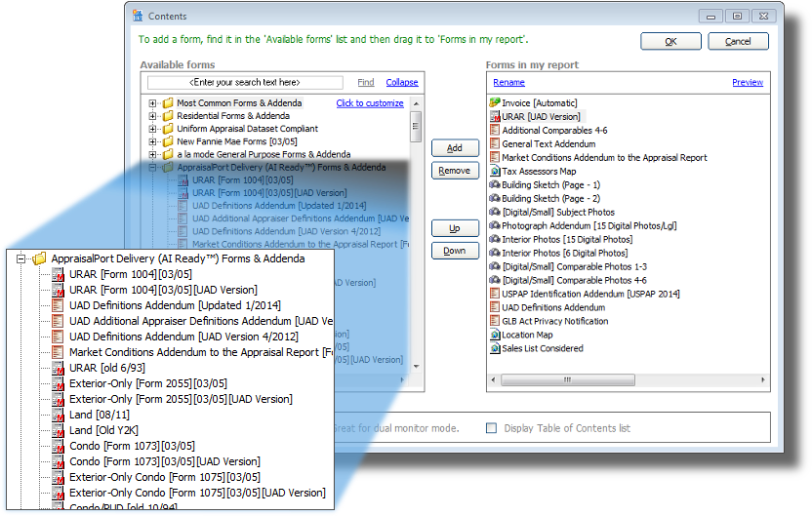Viewport: 812px width, 516px height.
Task: Click the Available forms scroll down arrow
Action: [416, 367]
